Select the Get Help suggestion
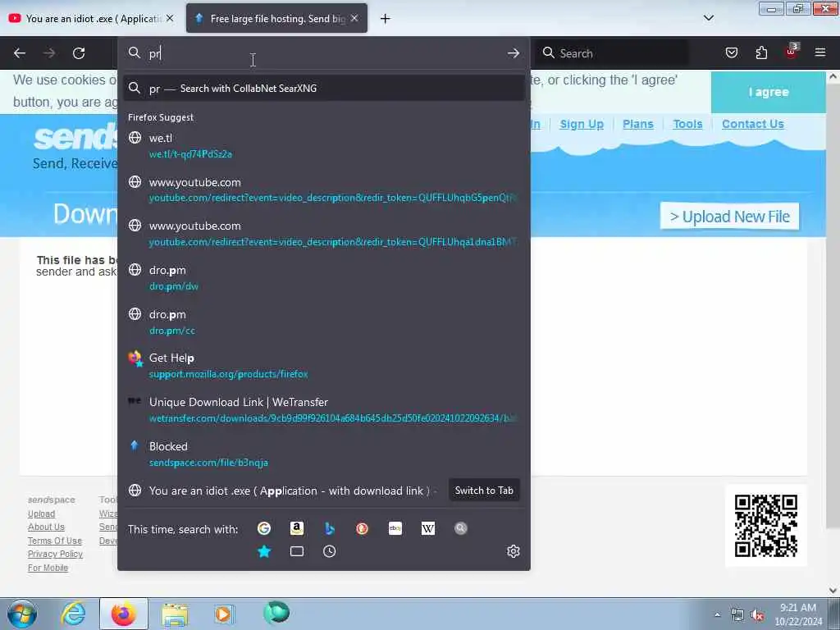840x630 pixels. [x=323, y=366]
